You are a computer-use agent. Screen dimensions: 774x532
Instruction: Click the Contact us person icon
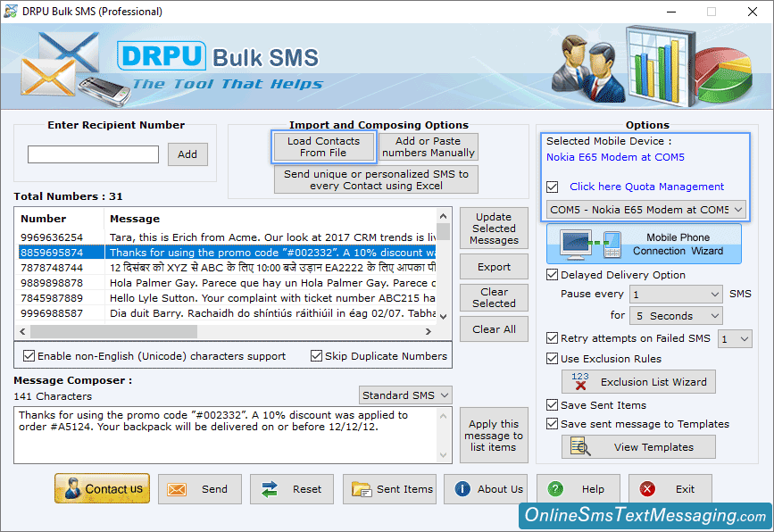point(72,488)
